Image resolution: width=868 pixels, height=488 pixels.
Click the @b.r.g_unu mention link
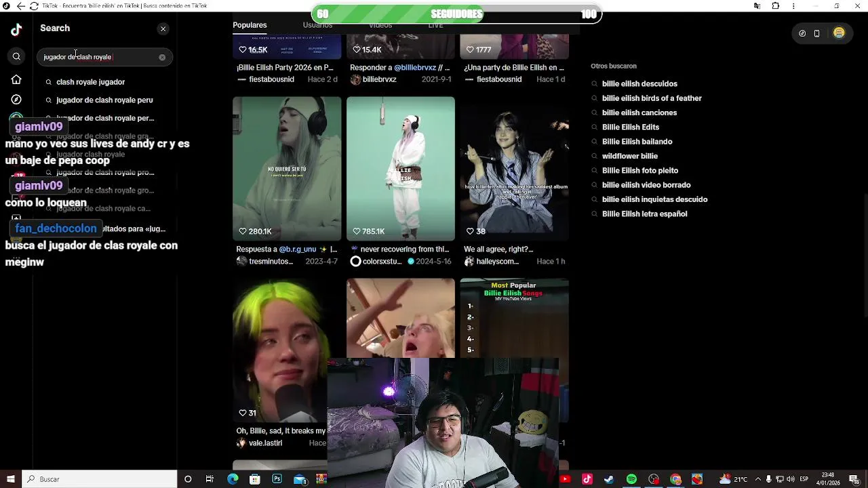coord(297,249)
